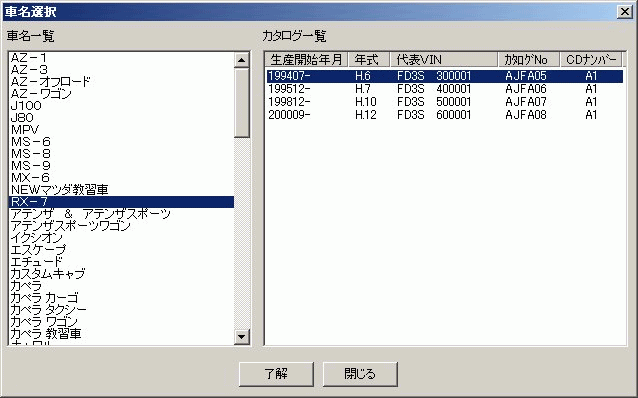
Task: Click the car list scroll down arrow
Action: (x=242, y=336)
